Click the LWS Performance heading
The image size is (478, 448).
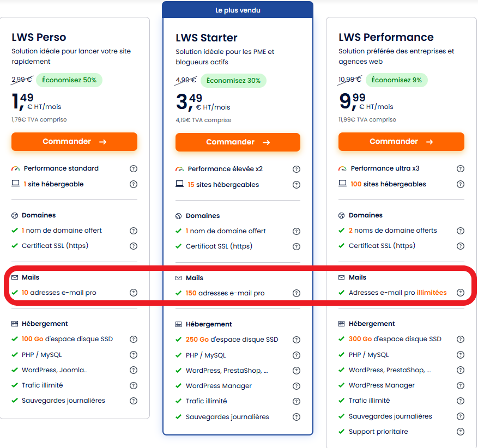(386, 38)
